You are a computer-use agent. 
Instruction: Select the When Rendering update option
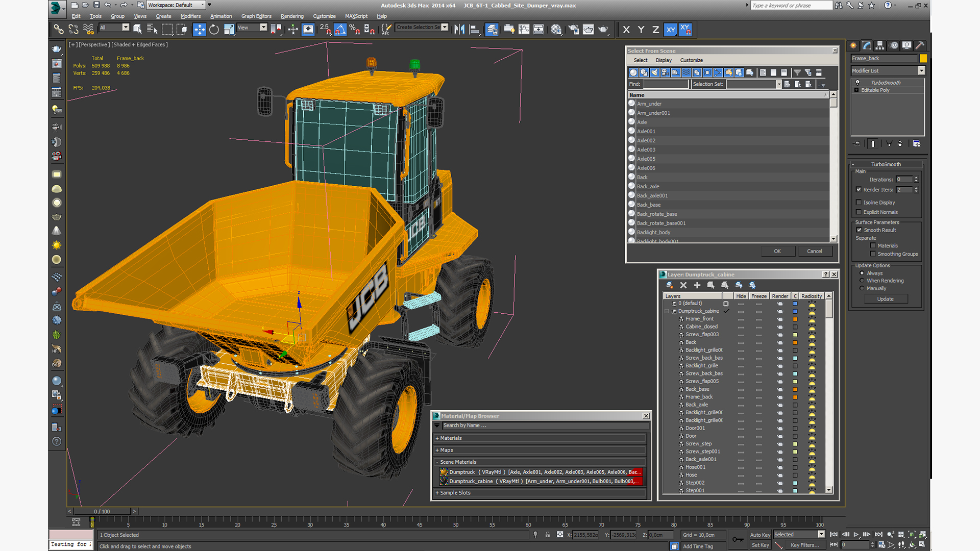tap(862, 281)
